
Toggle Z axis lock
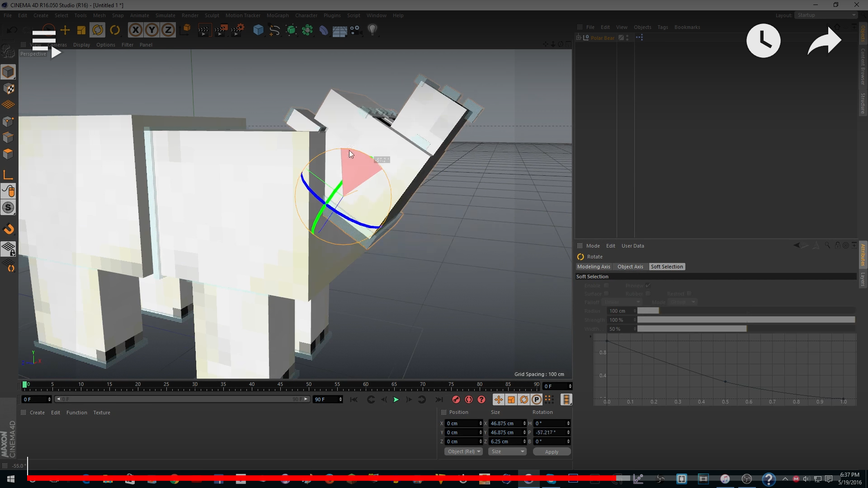pos(168,30)
